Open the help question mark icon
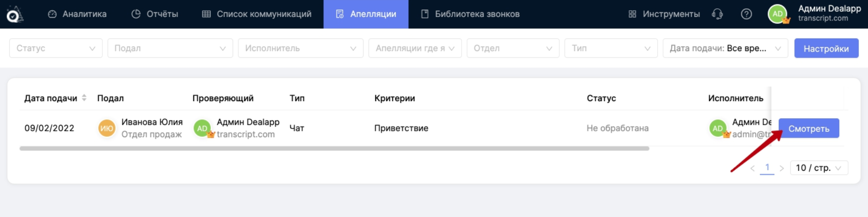 pos(746,14)
